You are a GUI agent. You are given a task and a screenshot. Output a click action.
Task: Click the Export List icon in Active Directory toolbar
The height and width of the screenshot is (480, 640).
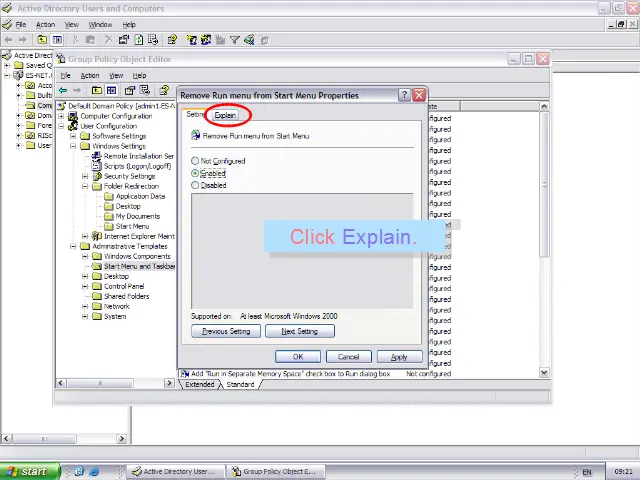point(153,40)
